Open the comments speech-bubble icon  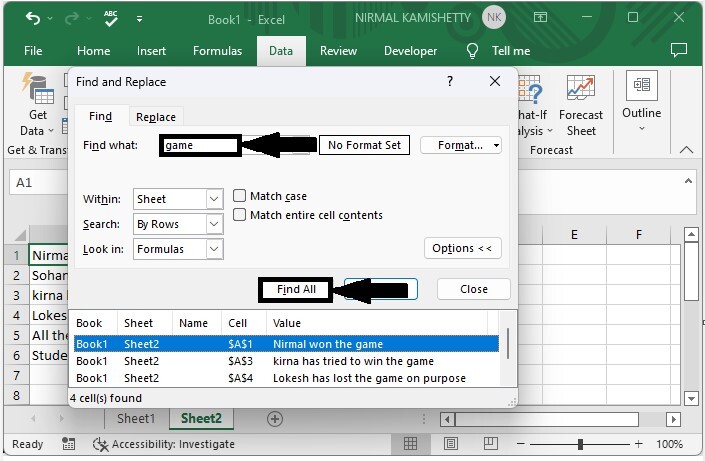[x=678, y=50]
